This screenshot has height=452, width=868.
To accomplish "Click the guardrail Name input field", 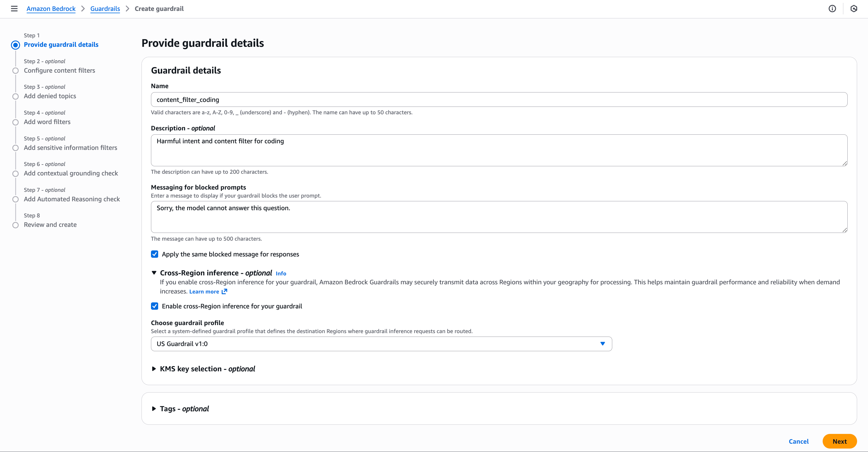I will click(x=499, y=100).
